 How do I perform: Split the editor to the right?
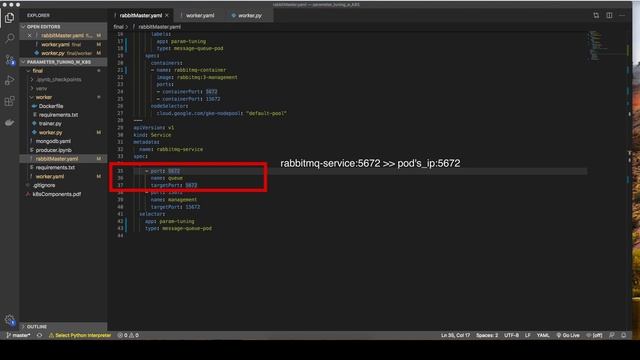[609, 16]
